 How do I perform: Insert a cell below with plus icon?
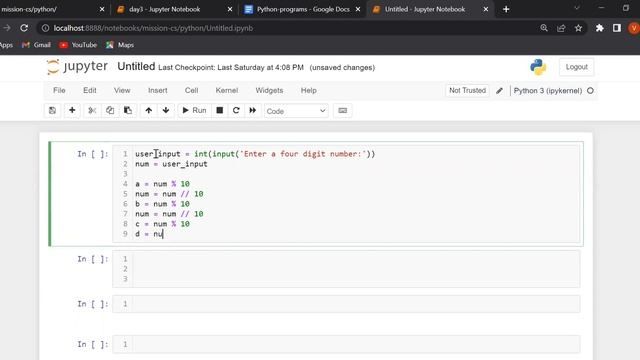click(x=72, y=110)
